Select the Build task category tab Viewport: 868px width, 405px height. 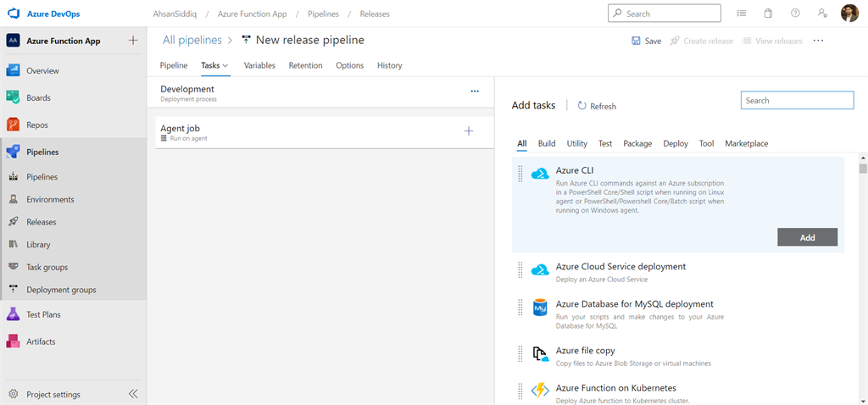click(x=547, y=143)
